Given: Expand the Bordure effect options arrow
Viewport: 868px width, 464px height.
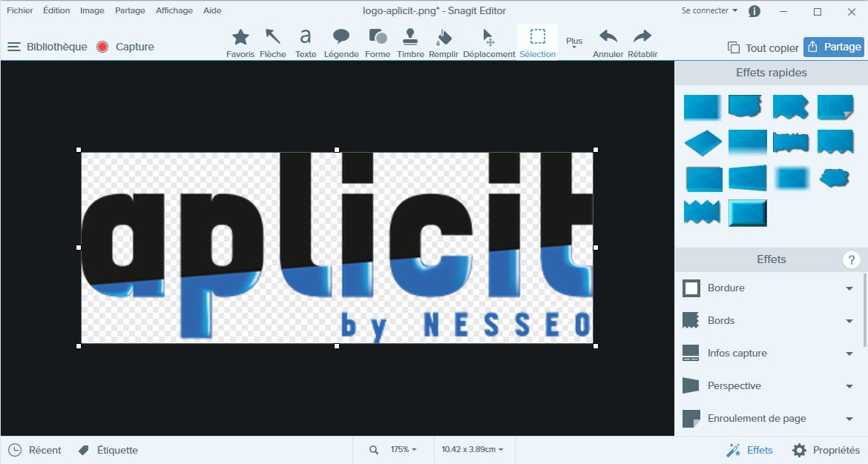Looking at the screenshot, I should (x=849, y=288).
